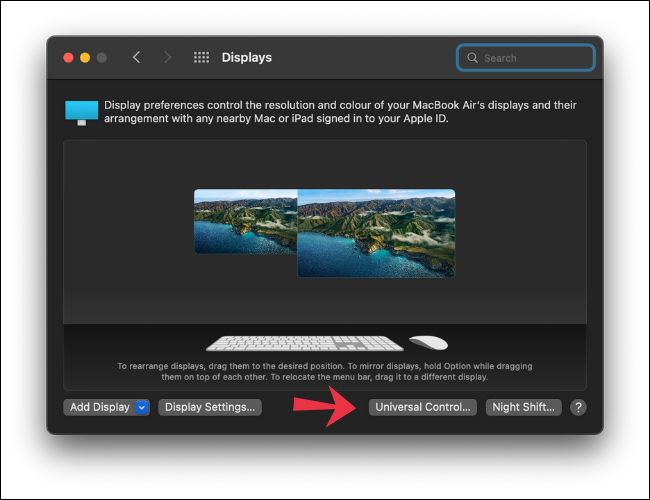Viewport: 650px width, 500px height.
Task: Select the Magic Mouse illustration
Action: pyautogui.click(x=428, y=342)
